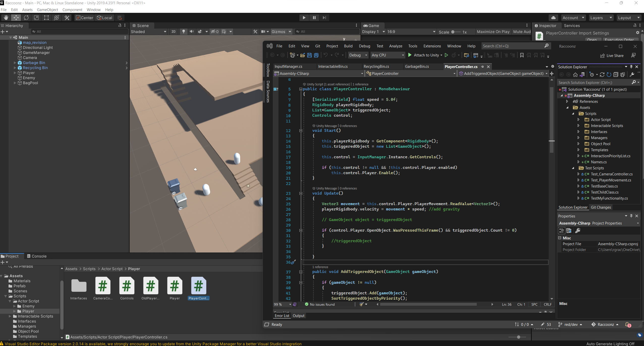Screen dimensions: 644x346
Task: Click the red/dev branch indicator
Action: [x=570, y=325]
